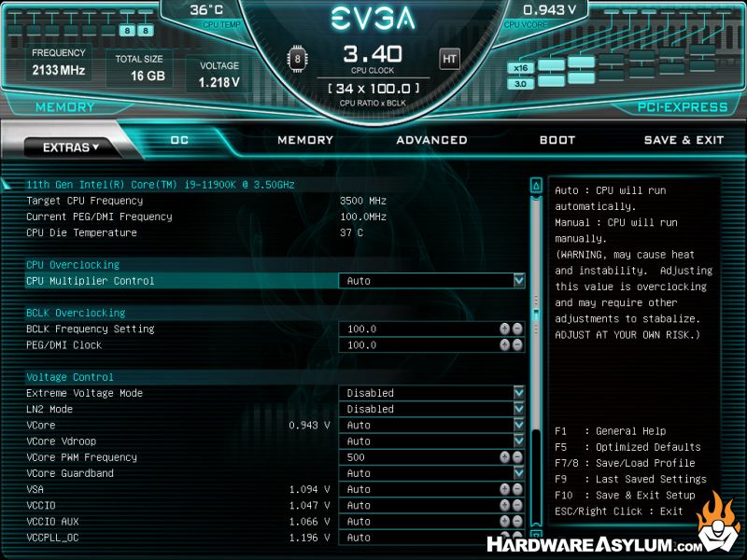
Task: Click the F5 Optimized Defaults help line
Action: (627, 447)
